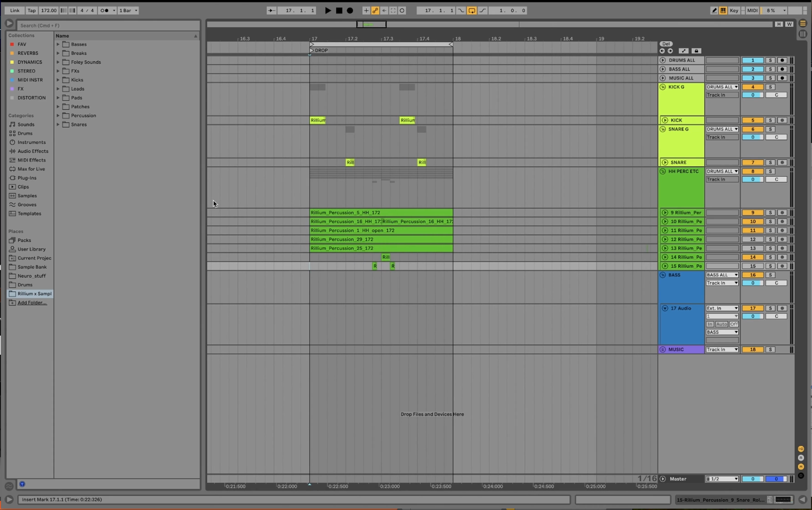Open the Sounds category
This screenshot has width=812, height=510.
pos(26,124)
